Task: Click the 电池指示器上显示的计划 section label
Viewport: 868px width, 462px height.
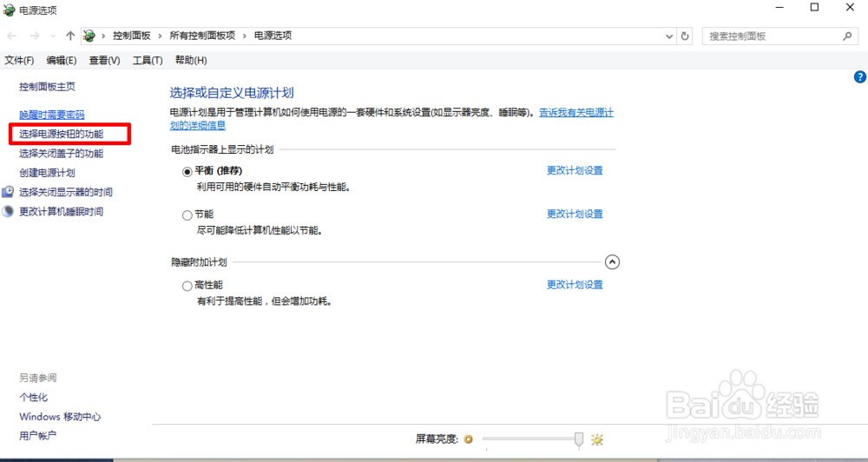Action: (x=222, y=149)
